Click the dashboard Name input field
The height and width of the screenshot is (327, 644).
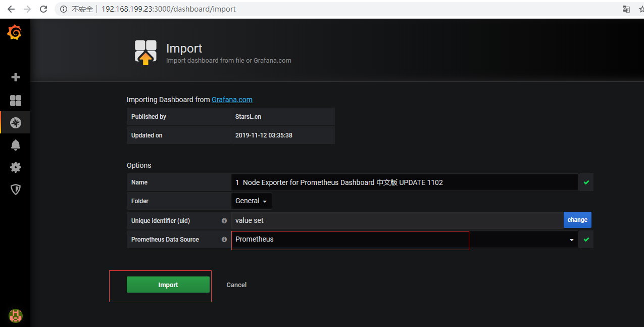[405, 182]
